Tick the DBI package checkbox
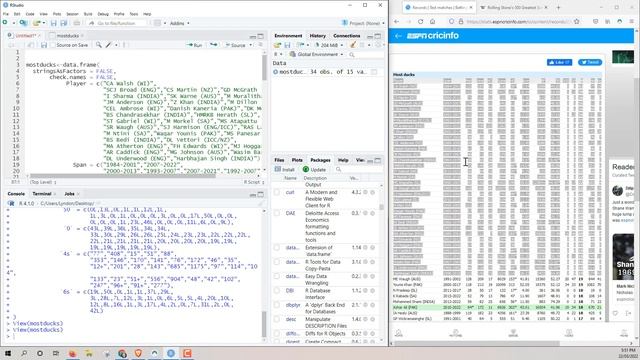640x360 pixels. coord(277,291)
